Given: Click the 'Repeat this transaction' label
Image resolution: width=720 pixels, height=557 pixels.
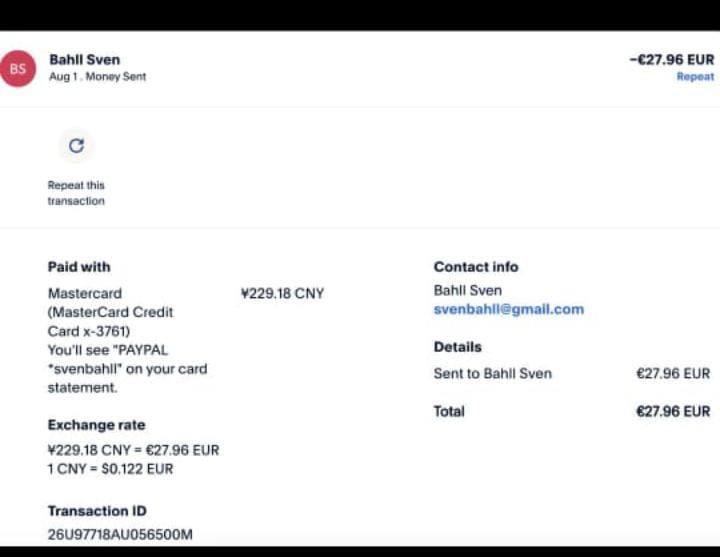Looking at the screenshot, I should pos(76,193).
